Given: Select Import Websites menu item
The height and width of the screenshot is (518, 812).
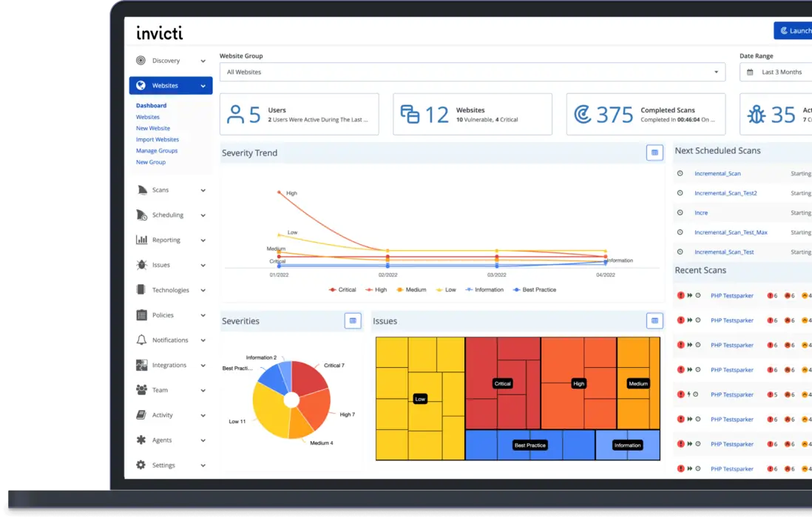Looking at the screenshot, I should (x=158, y=139).
